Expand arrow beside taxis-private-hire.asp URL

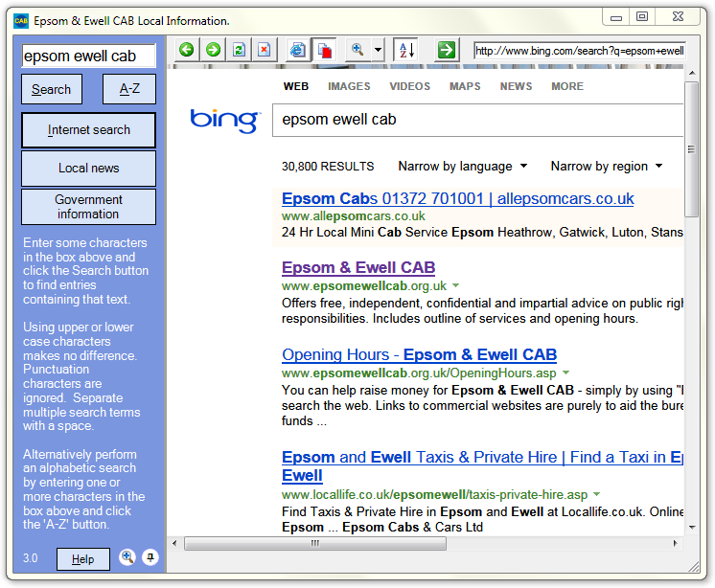pyautogui.click(x=596, y=494)
